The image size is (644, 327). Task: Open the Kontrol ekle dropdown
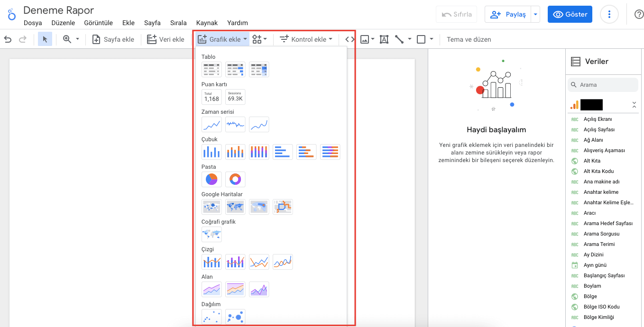pyautogui.click(x=306, y=39)
